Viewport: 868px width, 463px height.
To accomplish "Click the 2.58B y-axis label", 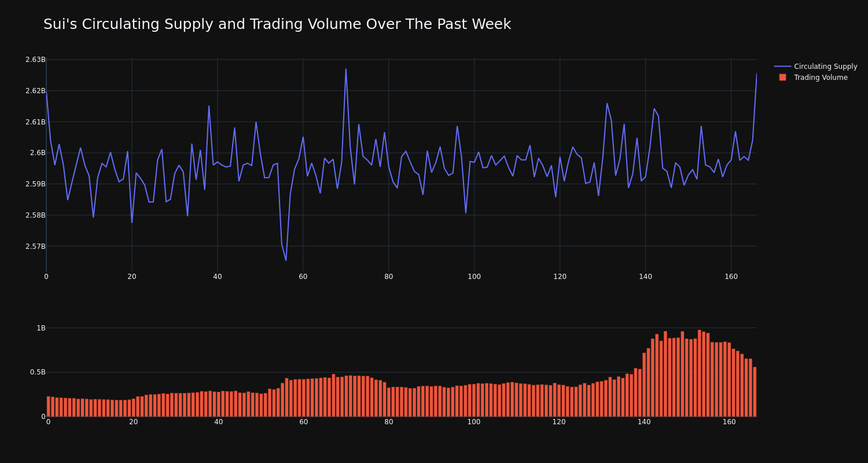I will click(x=35, y=215).
